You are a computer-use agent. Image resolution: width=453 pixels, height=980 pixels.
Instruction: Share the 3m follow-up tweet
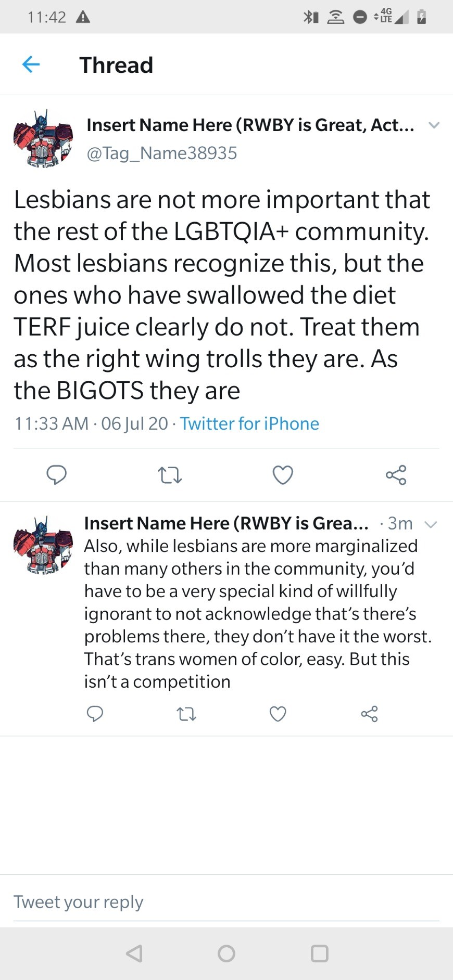pos(369,714)
